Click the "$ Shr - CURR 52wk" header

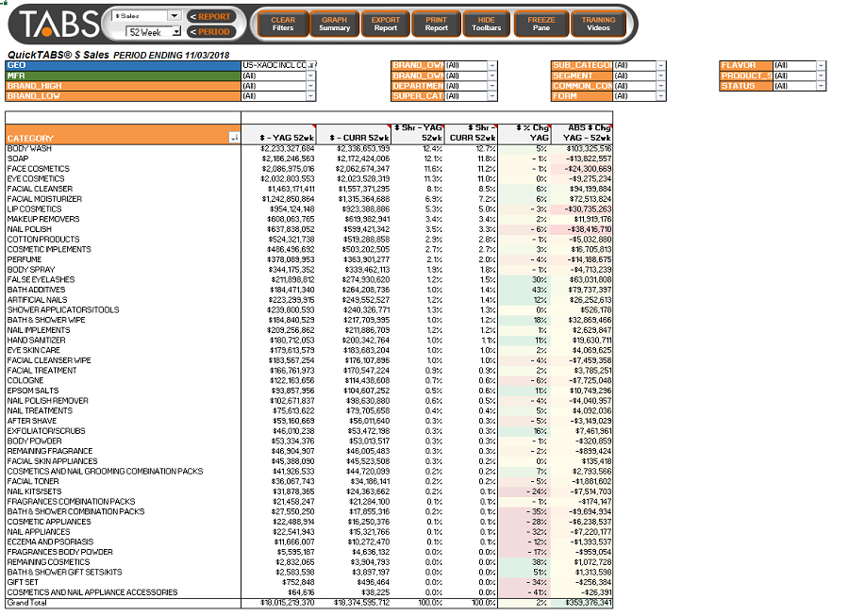point(471,134)
